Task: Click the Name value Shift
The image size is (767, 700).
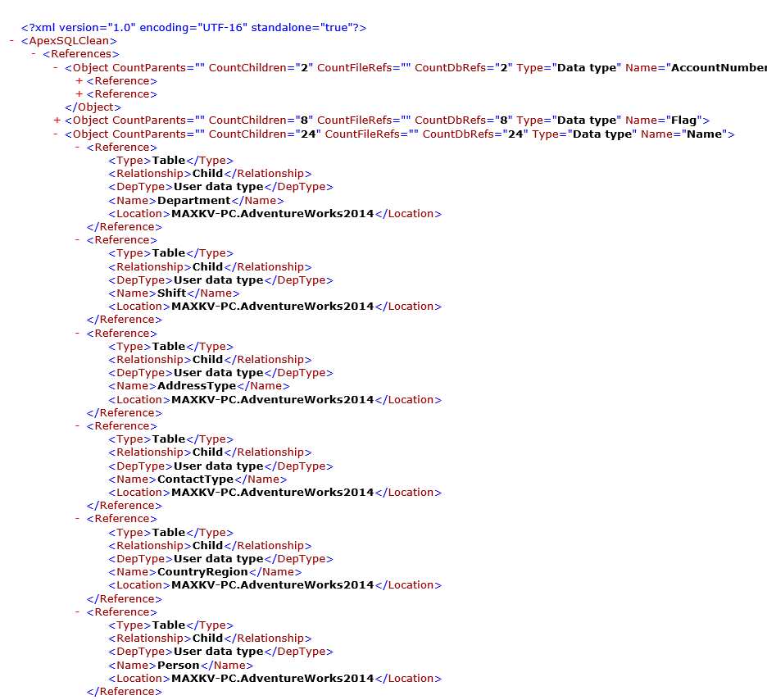Action: [x=172, y=293]
